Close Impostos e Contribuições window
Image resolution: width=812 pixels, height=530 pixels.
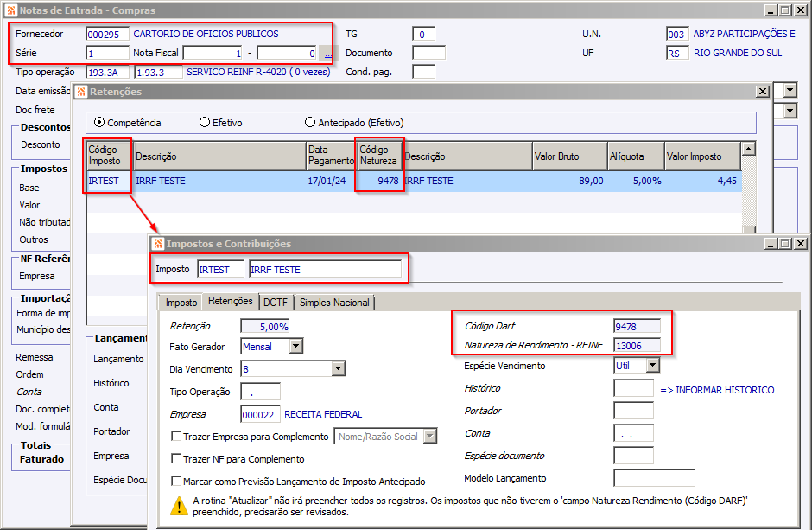801,244
